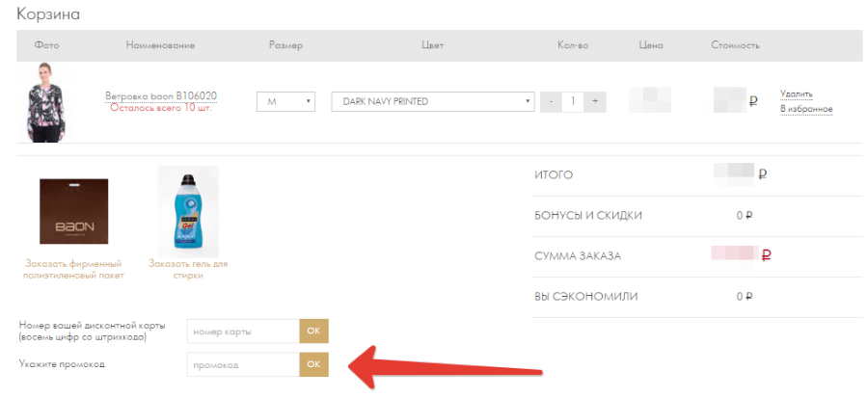Focus the номер карты input field
The height and width of the screenshot is (398, 868).
click(x=243, y=332)
